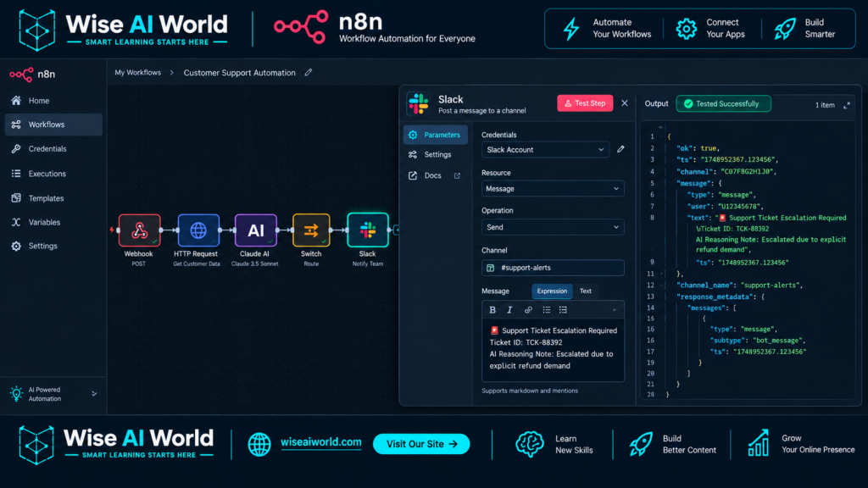Click pencil icon to rename workflow
Viewport: 868px width, 488px height.
tap(309, 73)
